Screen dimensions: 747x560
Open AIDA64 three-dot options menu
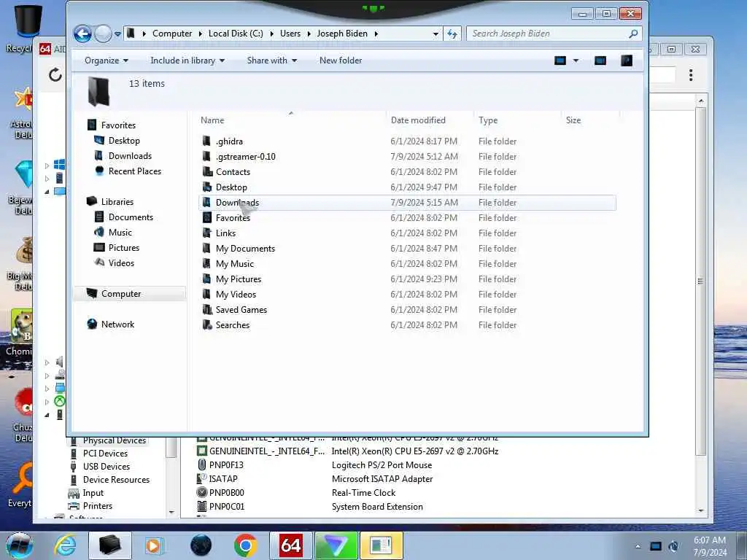(691, 75)
